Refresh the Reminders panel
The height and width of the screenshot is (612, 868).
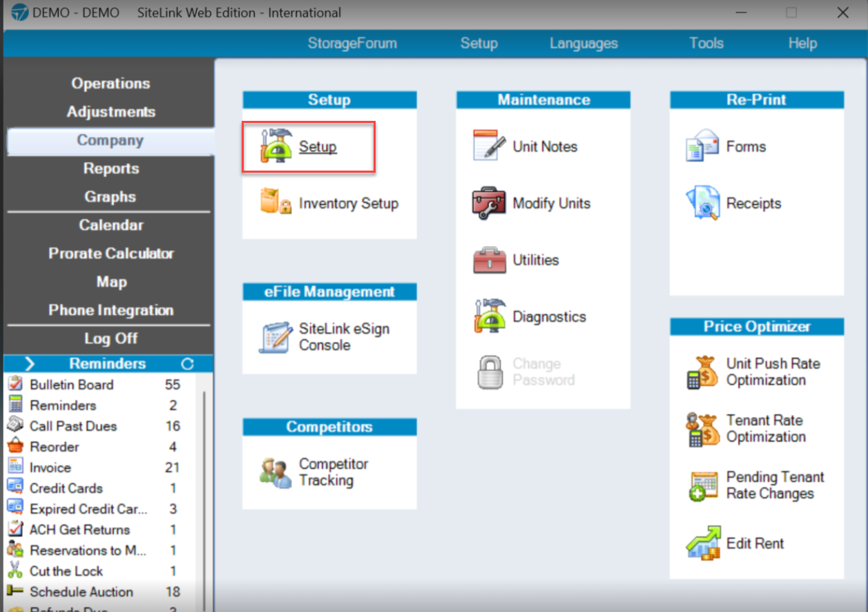tap(187, 363)
